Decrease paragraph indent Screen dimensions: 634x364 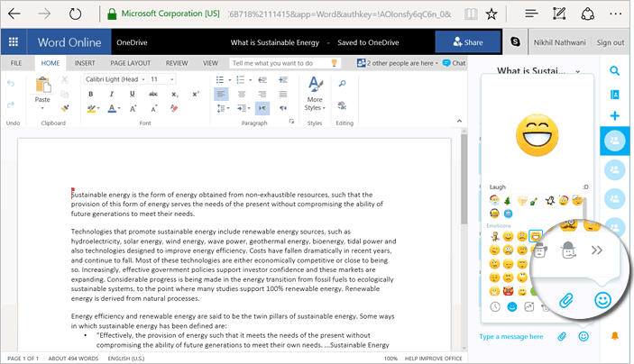(262, 79)
